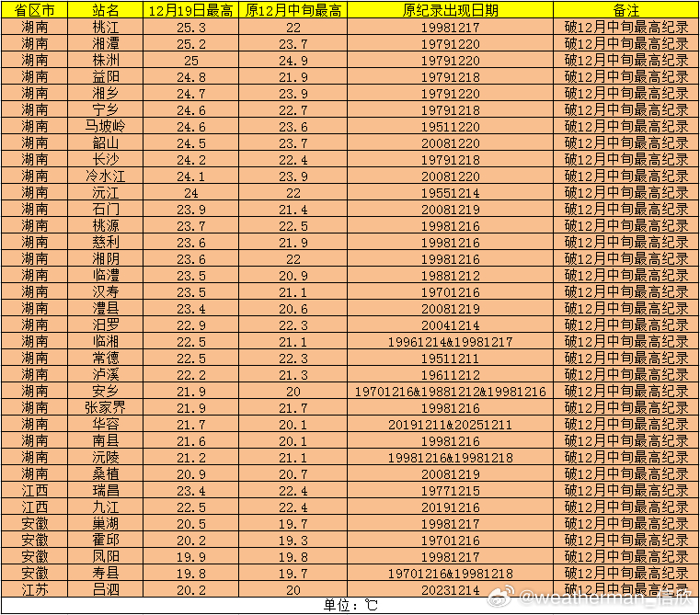Viewport: 700px width, 615px height.
Task: Click 沅陵's record date 19981216&19981218
Action: tap(451, 458)
